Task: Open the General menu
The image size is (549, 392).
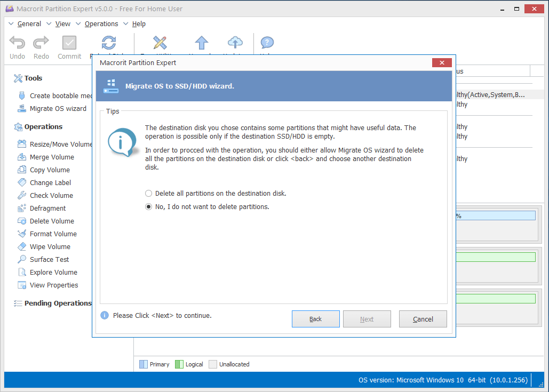Action: click(x=29, y=24)
